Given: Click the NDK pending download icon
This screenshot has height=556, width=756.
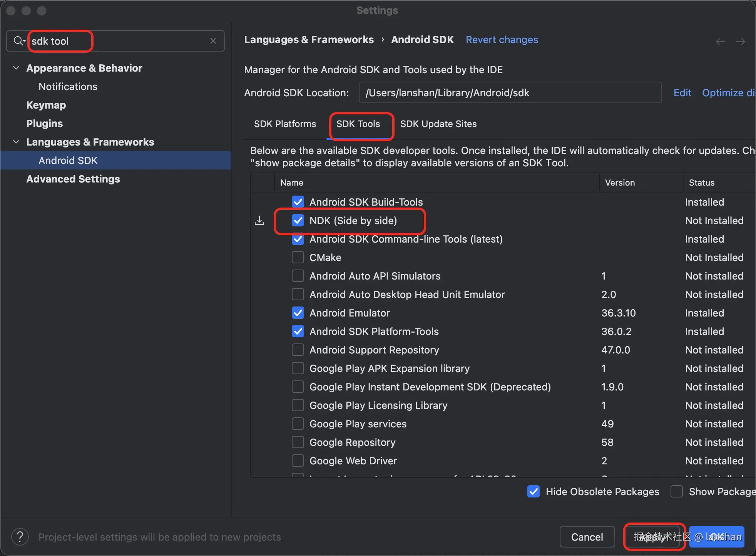Looking at the screenshot, I should 259,221.
